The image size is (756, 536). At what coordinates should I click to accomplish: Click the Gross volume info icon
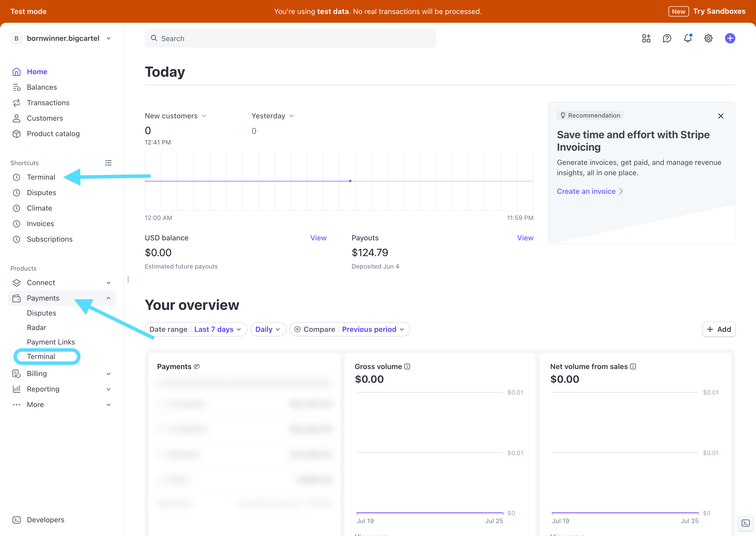tap(407, 366)
